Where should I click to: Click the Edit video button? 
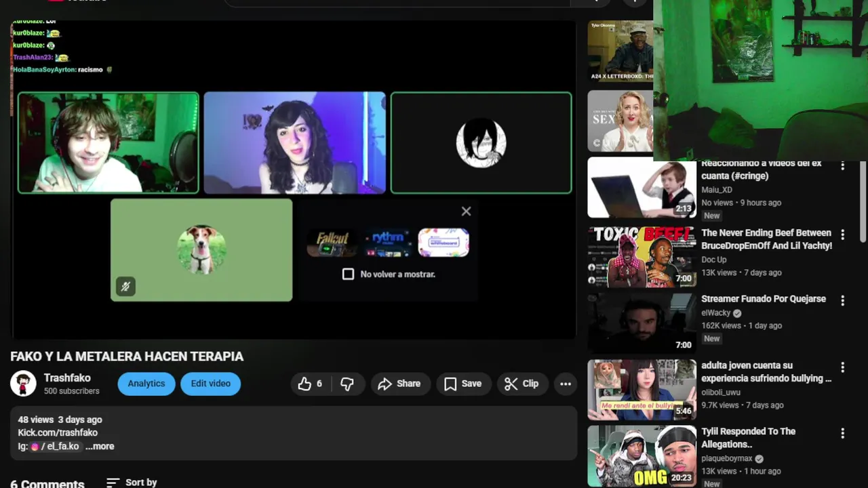click(x=210, y=384)
